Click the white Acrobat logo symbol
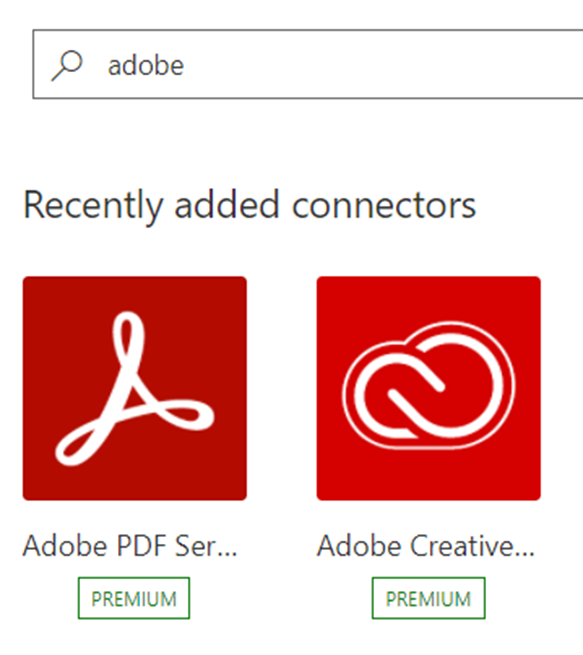Viewport: 583px width, 655px height. click(x=134, y=388)
